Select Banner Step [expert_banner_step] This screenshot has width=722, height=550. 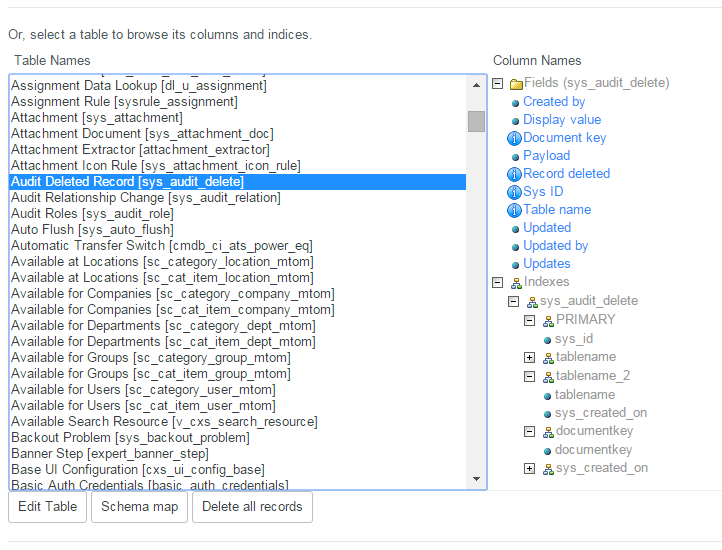[x=238, y=454]
